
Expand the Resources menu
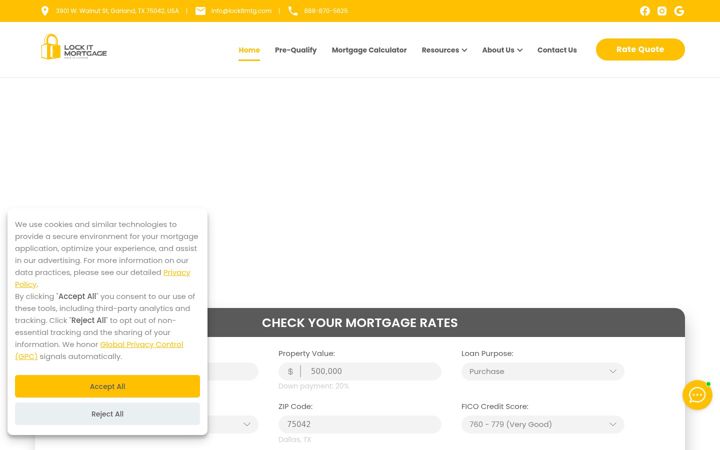pos(444,50)
